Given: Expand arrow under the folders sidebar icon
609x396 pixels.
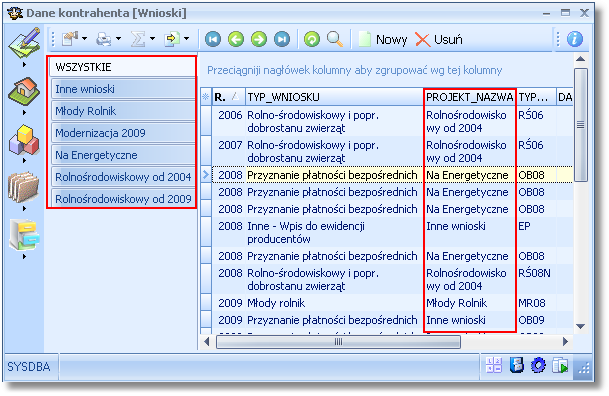Looking at the screenshot, I should click(24, 208).
